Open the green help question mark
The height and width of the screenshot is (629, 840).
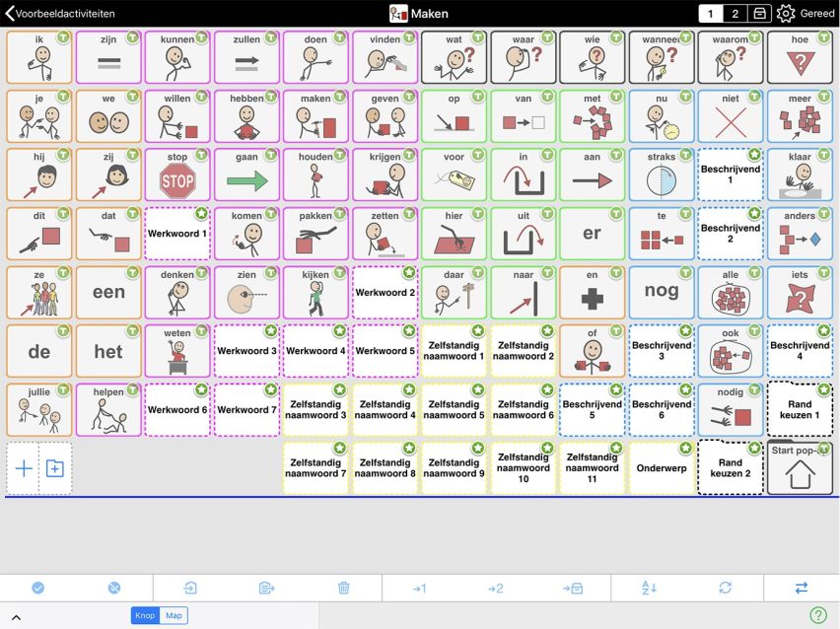[x=817, y=615]
